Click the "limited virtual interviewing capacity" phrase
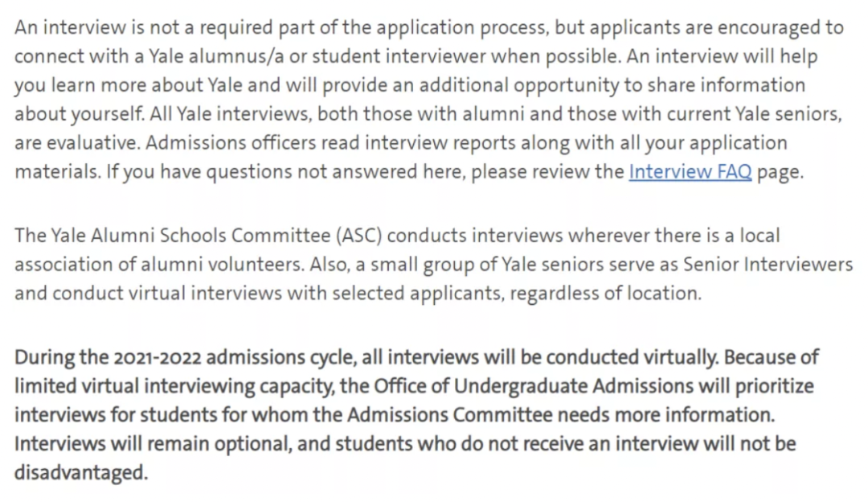 [175, 386]
